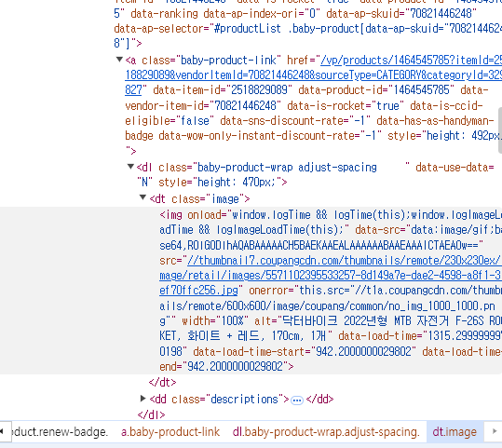The width and height of the screenshot is (502, 448).
Task: Select a.baby-product-link breadcrumb
Action: 170,432
